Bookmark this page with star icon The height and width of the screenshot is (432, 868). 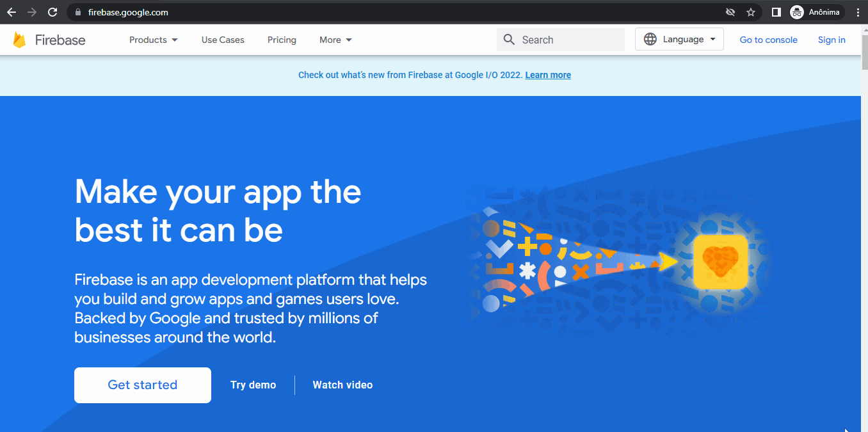click(751, 12)
